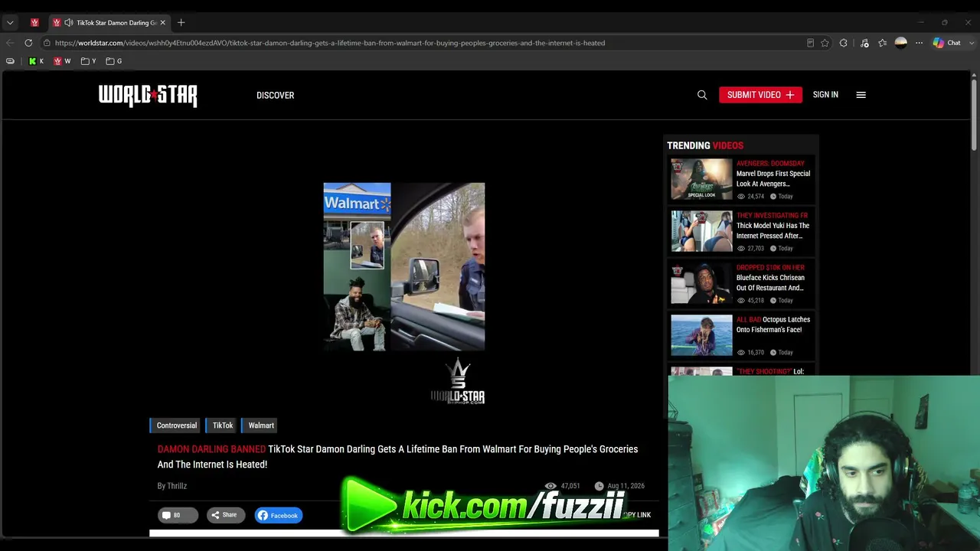This screenshot has height=551, width=980.
Task: Open the Y bookmarks folder
Action: point(89,61)
